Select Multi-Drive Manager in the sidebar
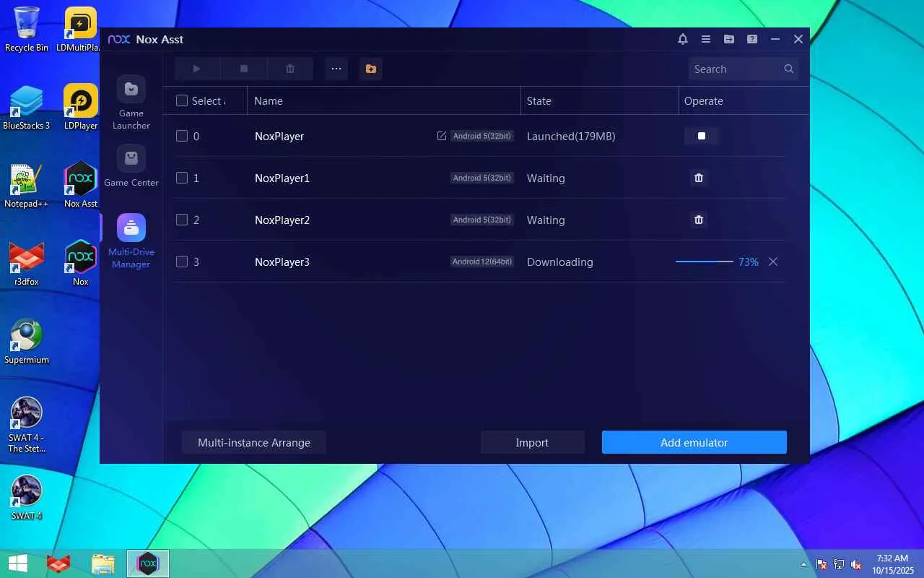 click(x=131, y=241)
